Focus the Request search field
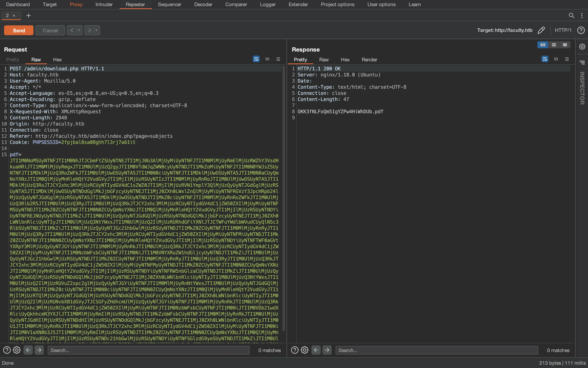This screenshot has height=368, width=588. (x=148, y=350)
